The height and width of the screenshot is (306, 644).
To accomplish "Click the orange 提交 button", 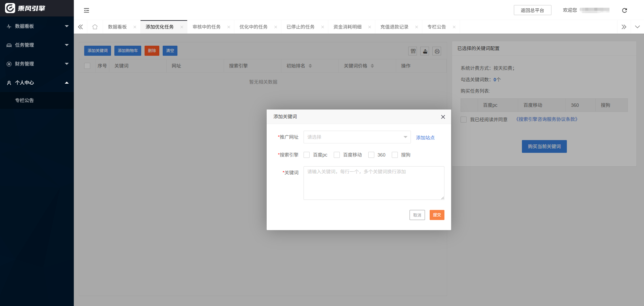I will tap(437, 215).
